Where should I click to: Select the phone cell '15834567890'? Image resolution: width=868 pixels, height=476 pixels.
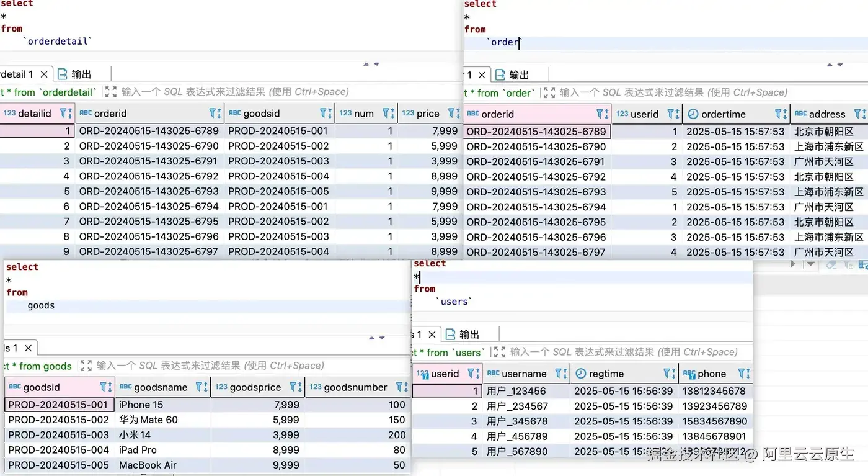[715, 421]
